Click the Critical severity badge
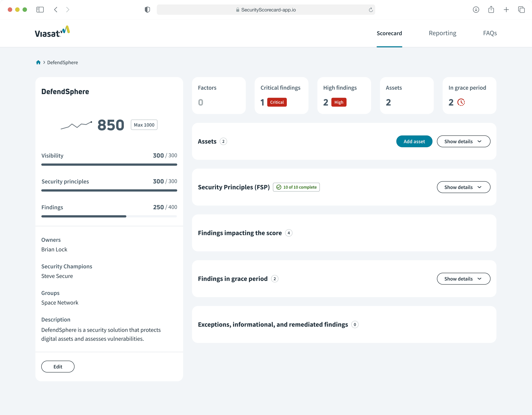The width and height of the screenshot is (532, 415). click(x=277, y=102)
